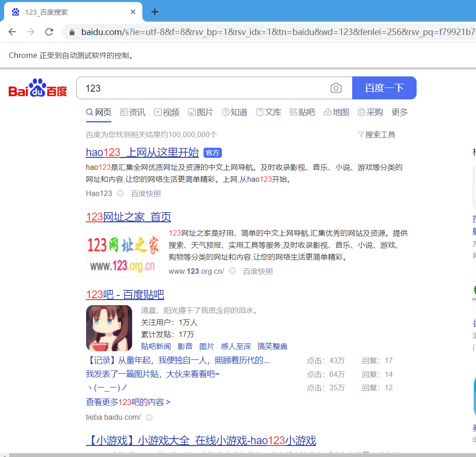Click the www.123.org.cn/ URL text

pos(197,271)
